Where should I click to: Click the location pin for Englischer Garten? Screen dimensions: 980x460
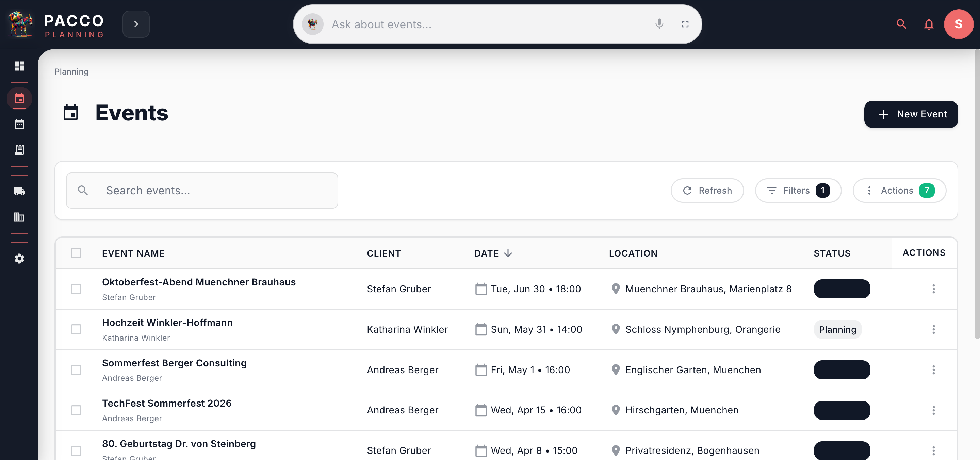point(616,370)
